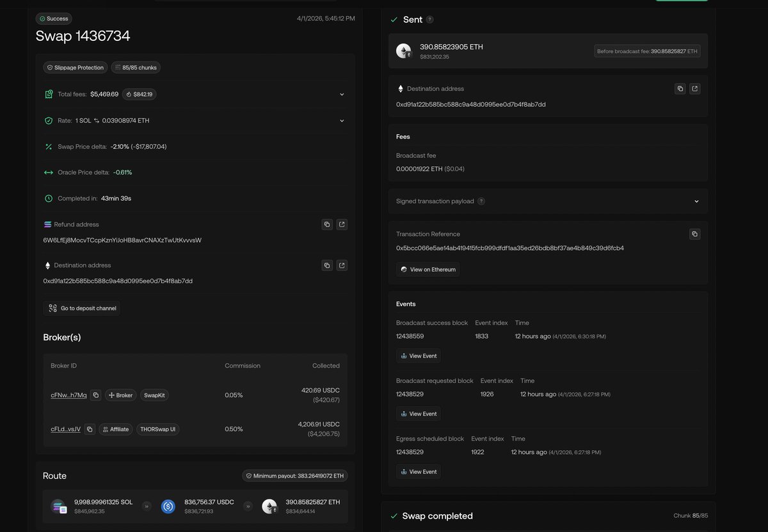Copy destination address in swap details panel
The width and height of the screenshot is (768, 532).
327,265
